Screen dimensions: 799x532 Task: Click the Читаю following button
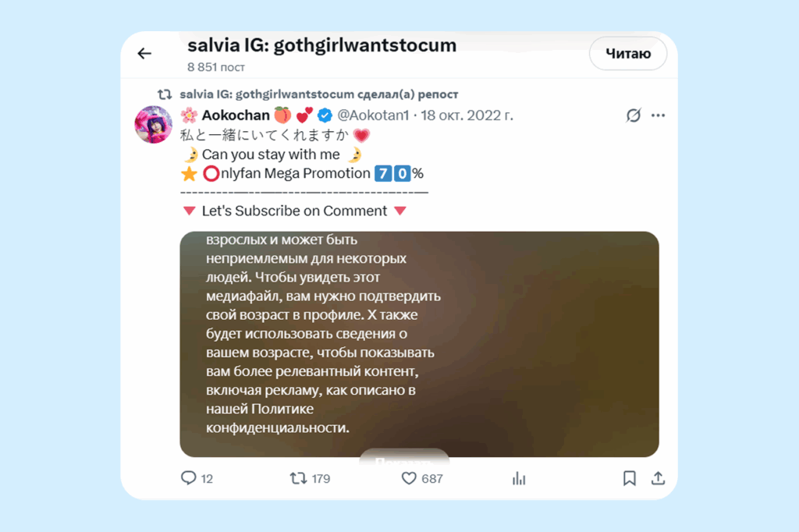(628, 54)
